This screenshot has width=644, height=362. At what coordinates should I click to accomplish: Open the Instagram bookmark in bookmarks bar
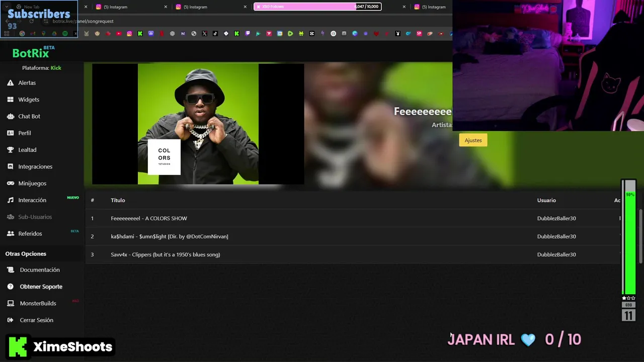click(x=129, y=34)
